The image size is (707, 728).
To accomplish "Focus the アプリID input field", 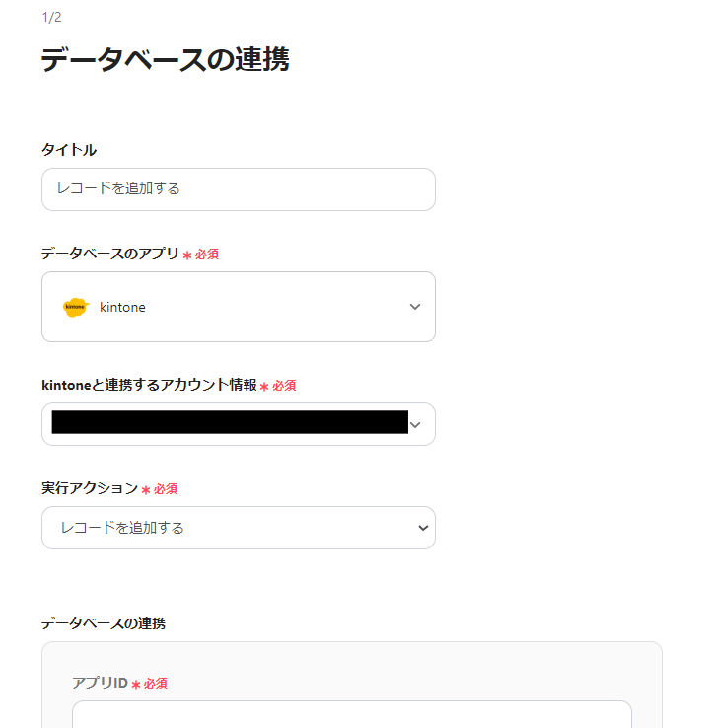I will 351,714.
